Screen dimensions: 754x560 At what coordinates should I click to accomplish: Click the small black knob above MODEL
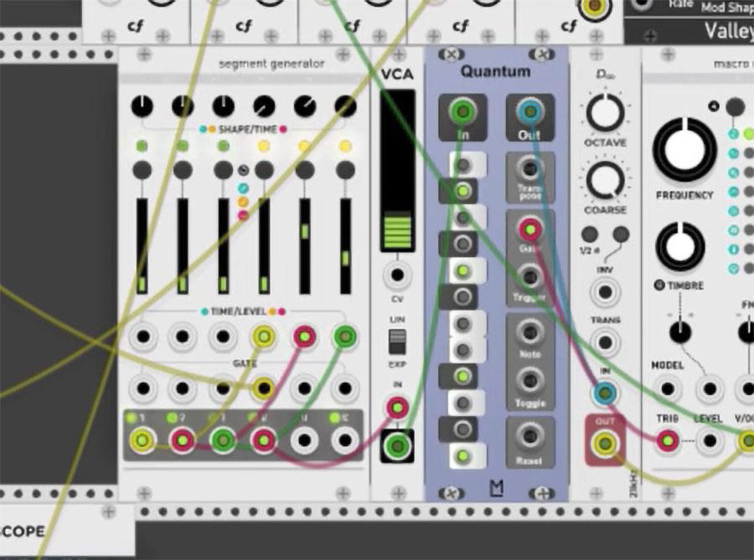(680, 332)
